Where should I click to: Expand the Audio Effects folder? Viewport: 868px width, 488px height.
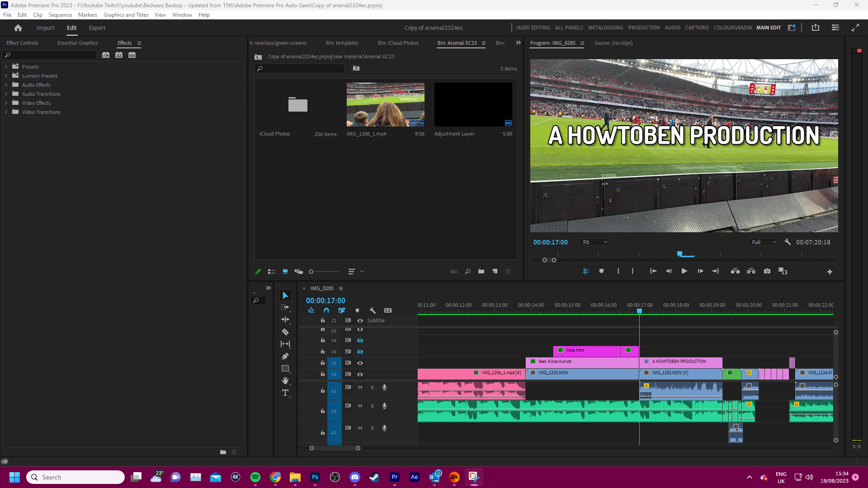(x=6, y=84)
